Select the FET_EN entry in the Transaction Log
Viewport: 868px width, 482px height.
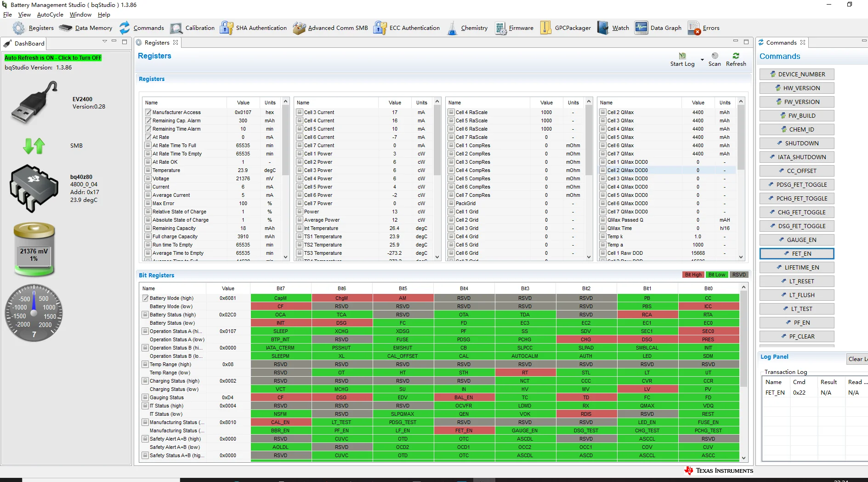coord(775,393)
